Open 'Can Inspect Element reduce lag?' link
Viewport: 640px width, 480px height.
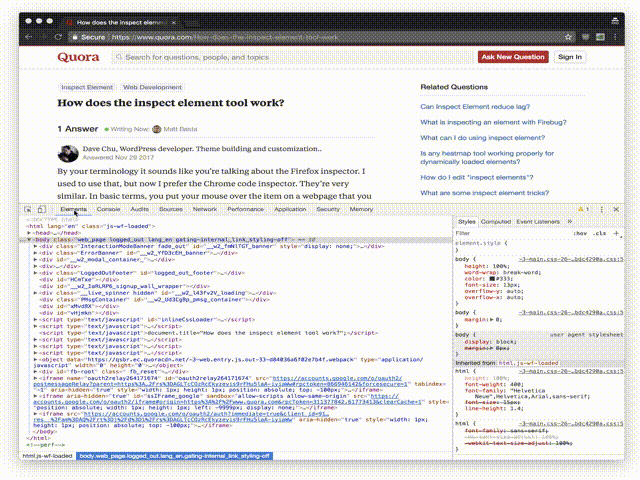(475, 107)
